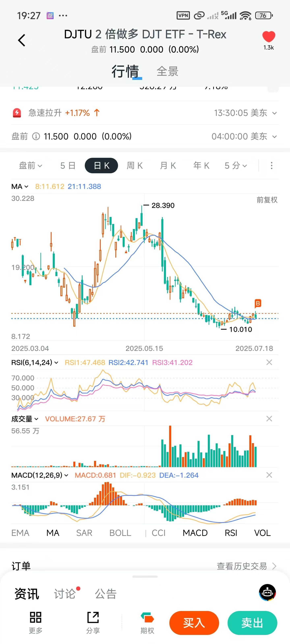Select the 周K chart period
290x644 pixels.
click(135, 165)
